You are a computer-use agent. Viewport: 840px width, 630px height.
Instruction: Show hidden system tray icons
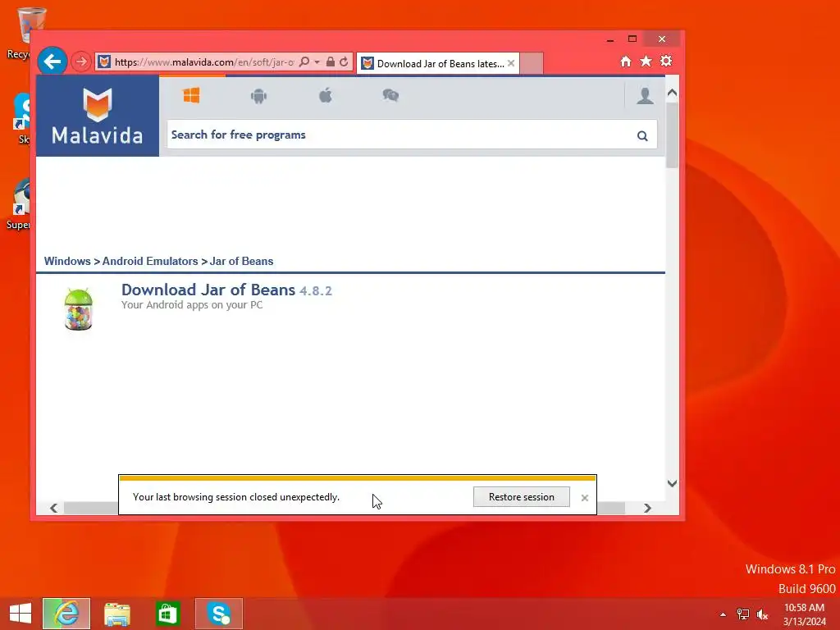pyautogui.click(x=723, y=614)
